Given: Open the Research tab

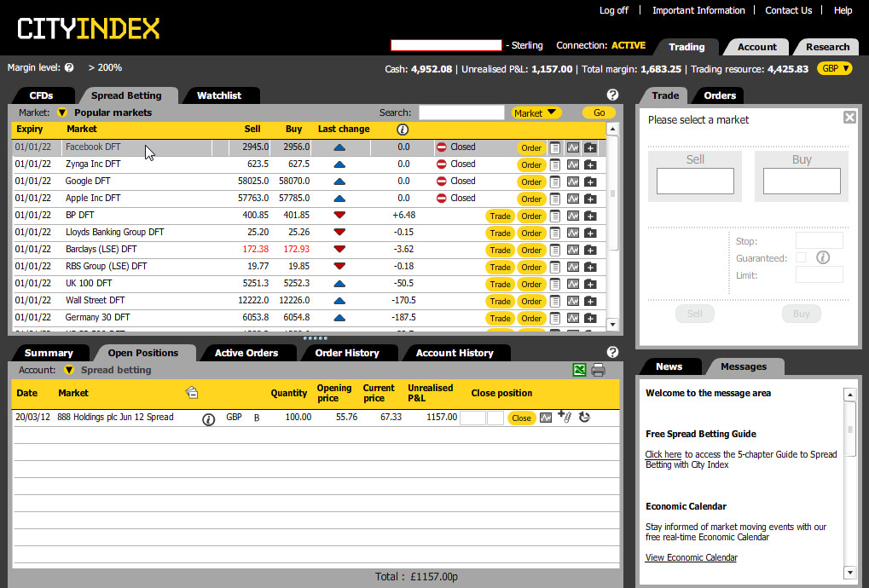Looking at the screenshot, I should [x=827, y=47].
